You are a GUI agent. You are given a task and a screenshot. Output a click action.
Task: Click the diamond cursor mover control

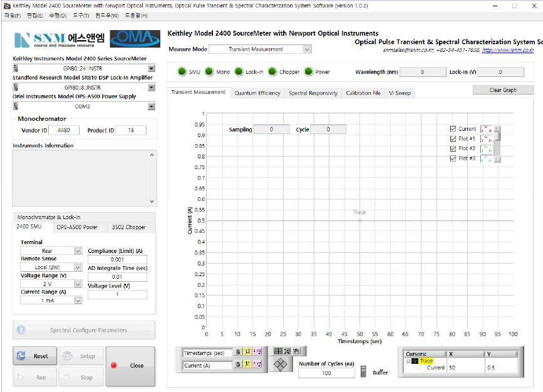(x=280, y=364)
